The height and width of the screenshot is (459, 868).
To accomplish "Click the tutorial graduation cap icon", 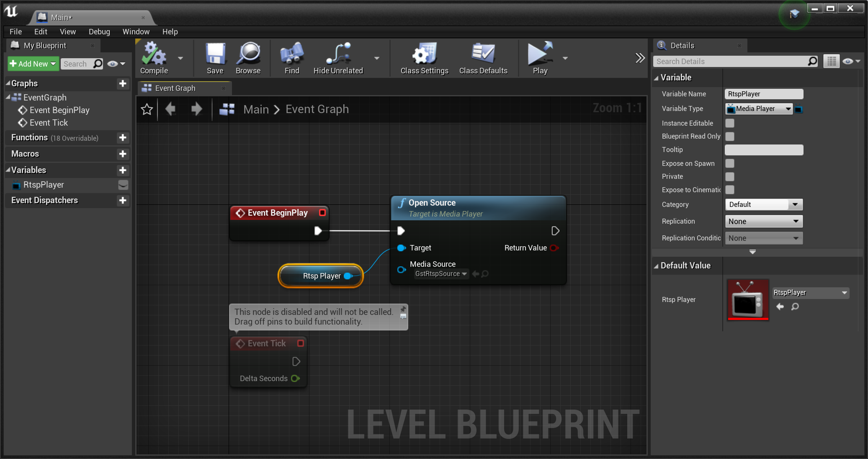I will point(794,14).
